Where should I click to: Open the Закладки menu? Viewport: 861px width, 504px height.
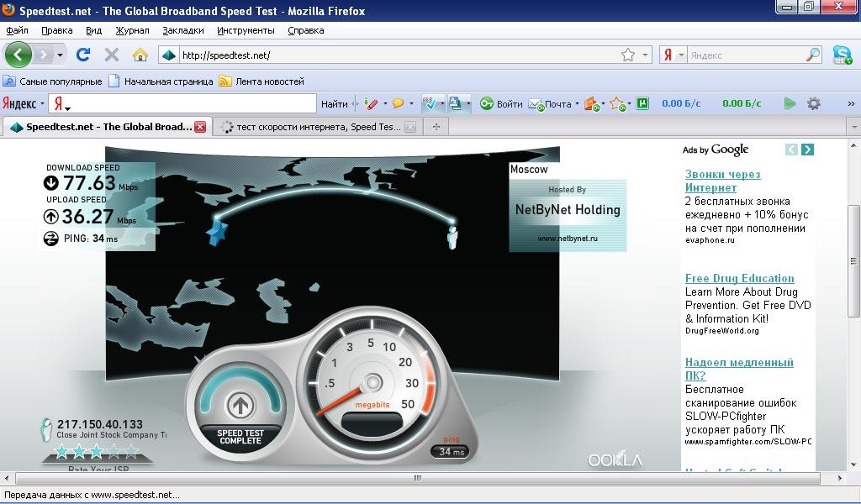[182, 30]
